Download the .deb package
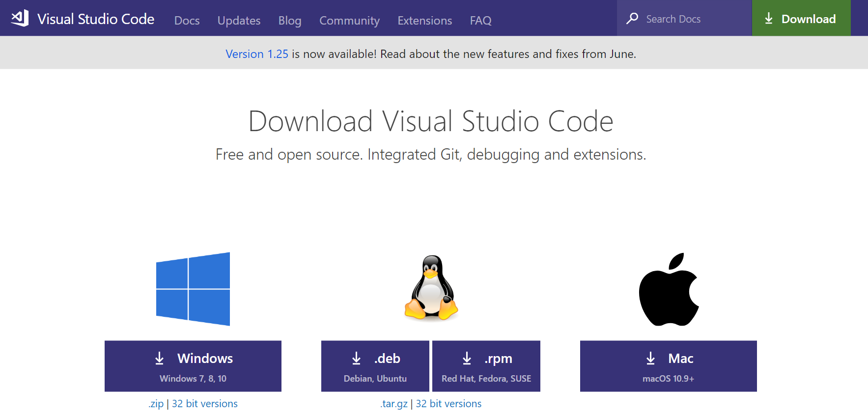868x417 pixels. coord(375,366)
